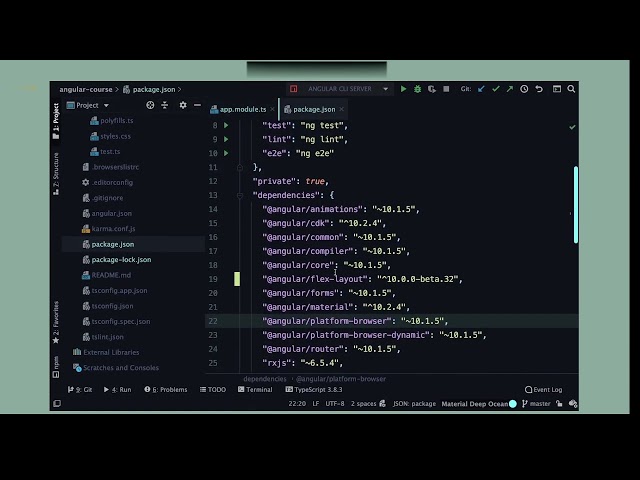Open package-lock.json file

click(x=117, y=260)
